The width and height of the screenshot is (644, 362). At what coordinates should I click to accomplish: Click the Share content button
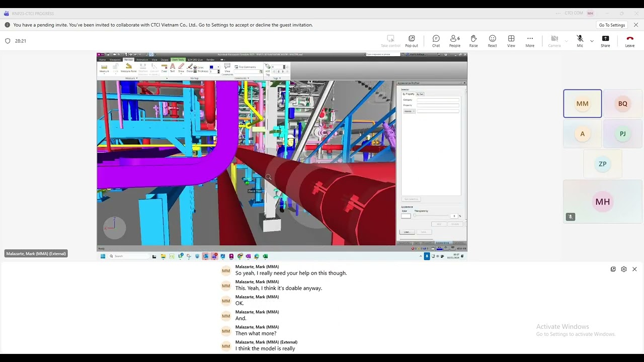click(605, 41)
